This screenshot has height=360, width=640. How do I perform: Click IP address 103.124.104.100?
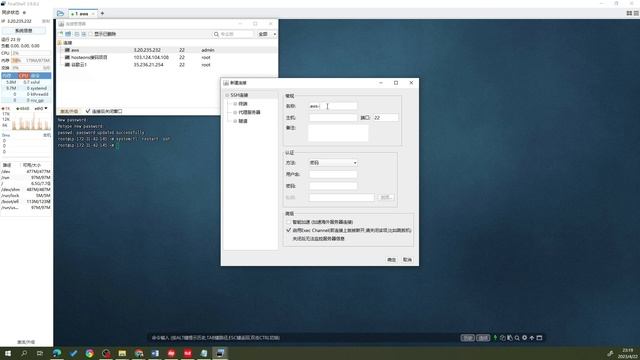click(x=151, y=58)
